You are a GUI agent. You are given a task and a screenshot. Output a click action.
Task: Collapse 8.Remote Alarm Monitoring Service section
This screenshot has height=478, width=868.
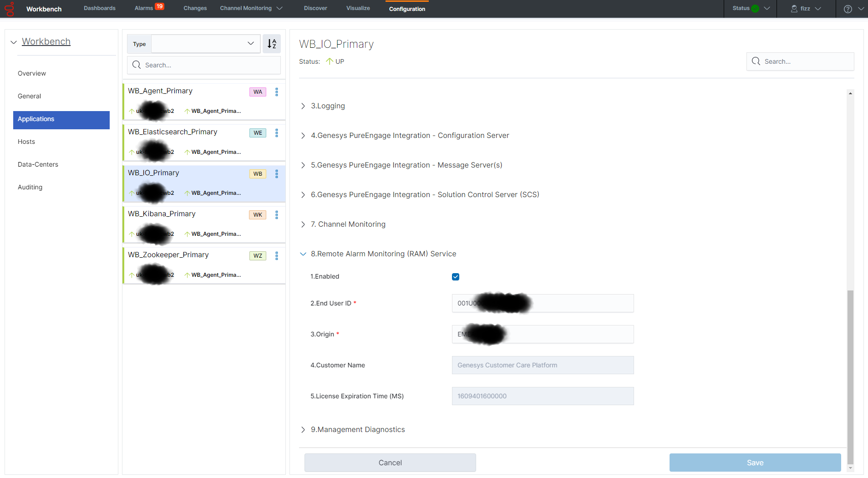point(303,254)
